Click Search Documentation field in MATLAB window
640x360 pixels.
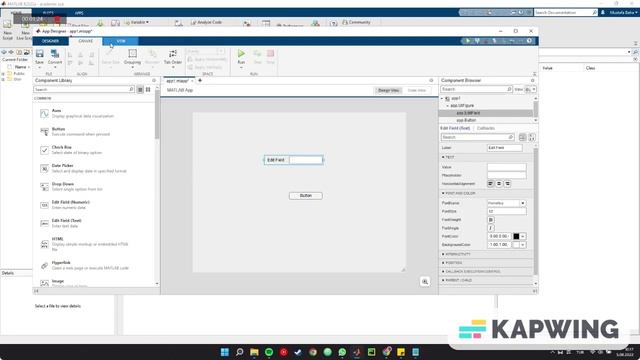click(x=566, y=13)
